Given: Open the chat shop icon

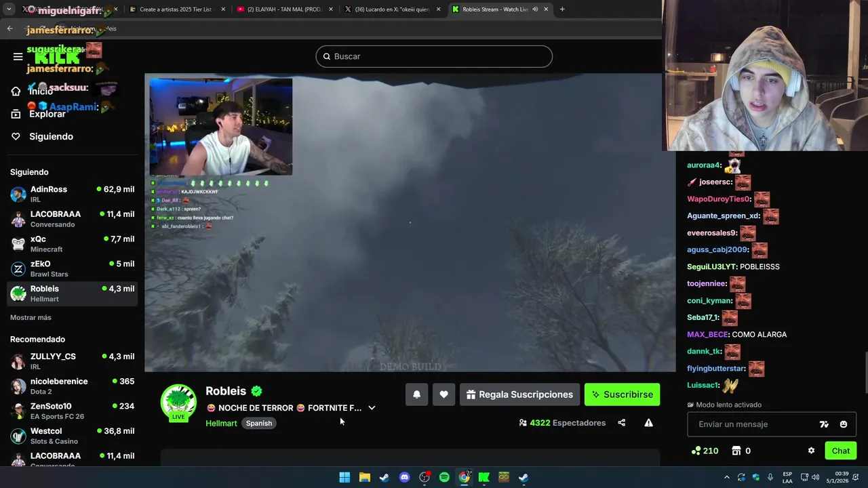Looking at the screenshot, I should 736,451.
